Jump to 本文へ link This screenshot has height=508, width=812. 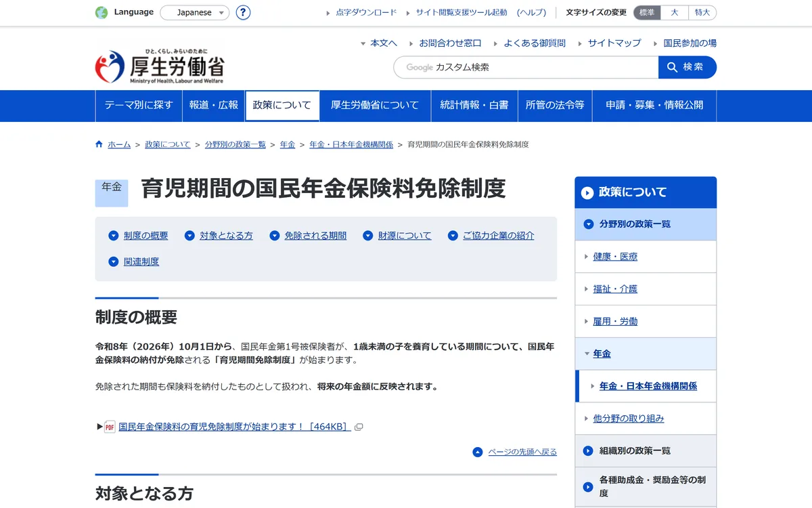384,43
